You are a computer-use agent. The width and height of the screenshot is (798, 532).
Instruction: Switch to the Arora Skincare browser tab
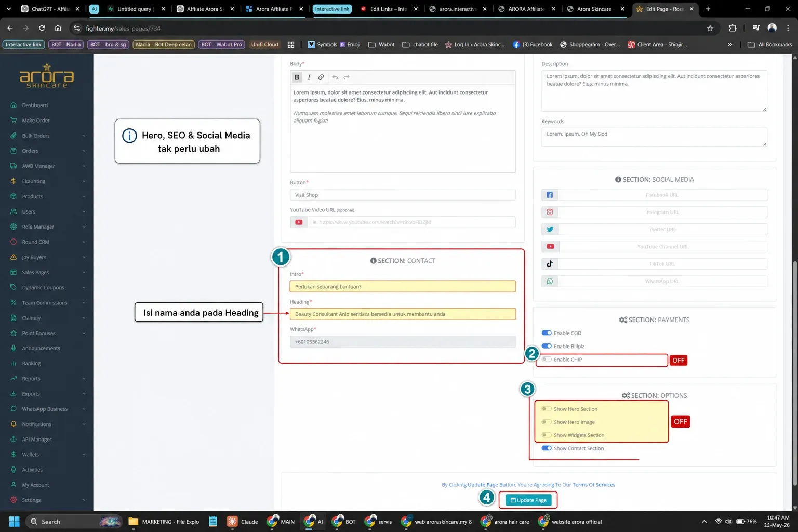click(594, 9)
